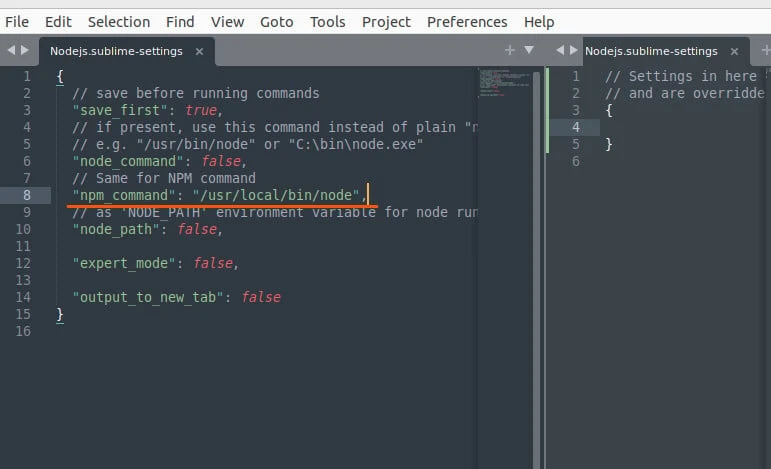Screen dimensions: 771x469
Task: Click the empty line 4 in right pane
Action: (680, 127)
